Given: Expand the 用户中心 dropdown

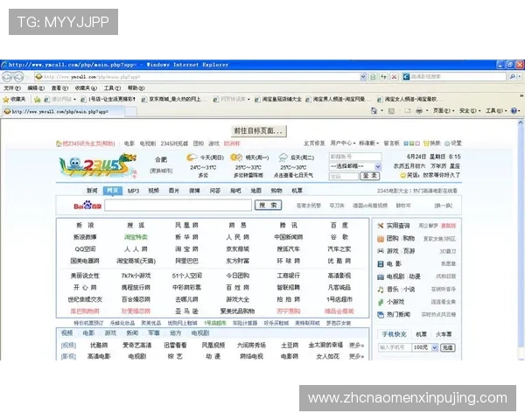Looking at the screenshot, I should (343, 143).
